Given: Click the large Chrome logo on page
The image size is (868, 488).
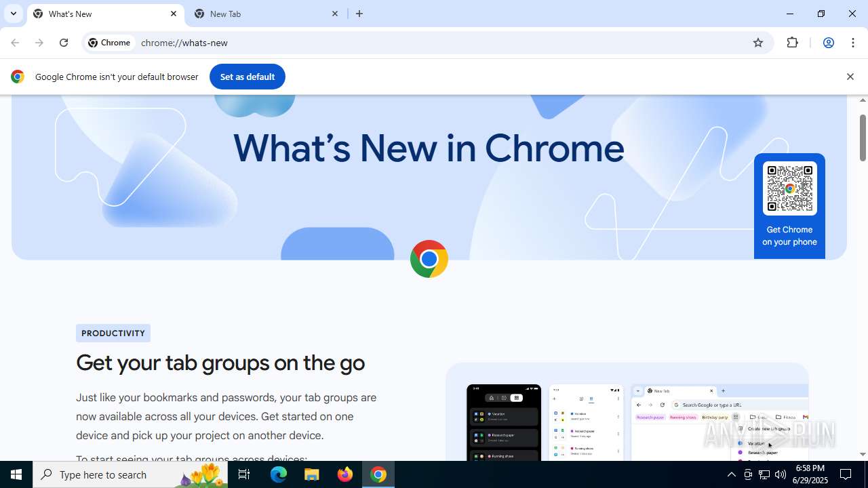Looking at the screenshot, I should coord(429,259).
